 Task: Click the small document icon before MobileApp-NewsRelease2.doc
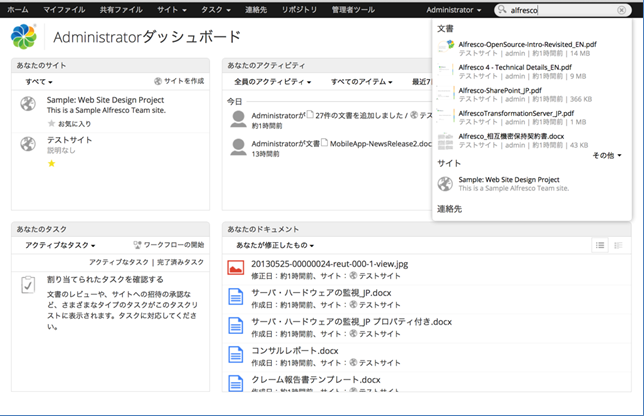point(324,143)
